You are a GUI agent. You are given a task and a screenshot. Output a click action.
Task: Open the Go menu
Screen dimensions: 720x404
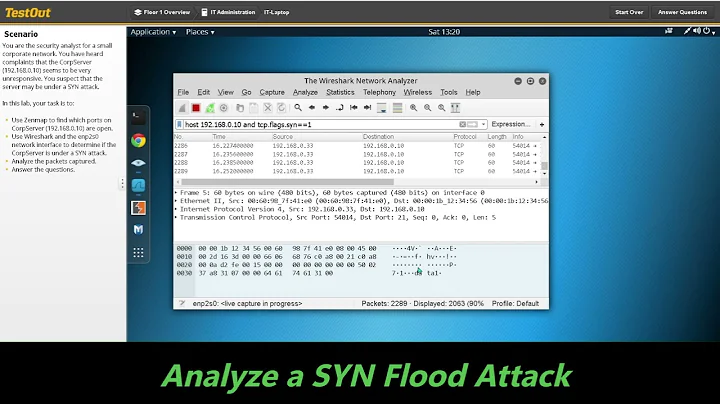[x=247, y=92]
